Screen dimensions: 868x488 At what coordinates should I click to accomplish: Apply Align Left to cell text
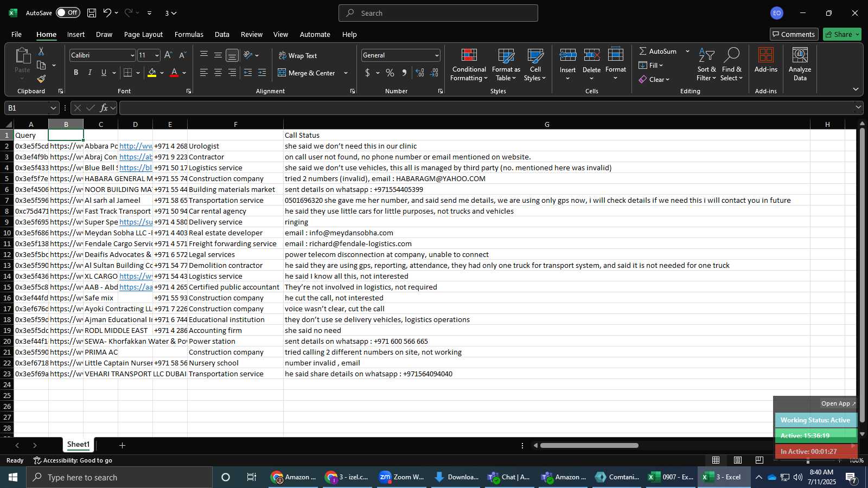click(204, 73)
